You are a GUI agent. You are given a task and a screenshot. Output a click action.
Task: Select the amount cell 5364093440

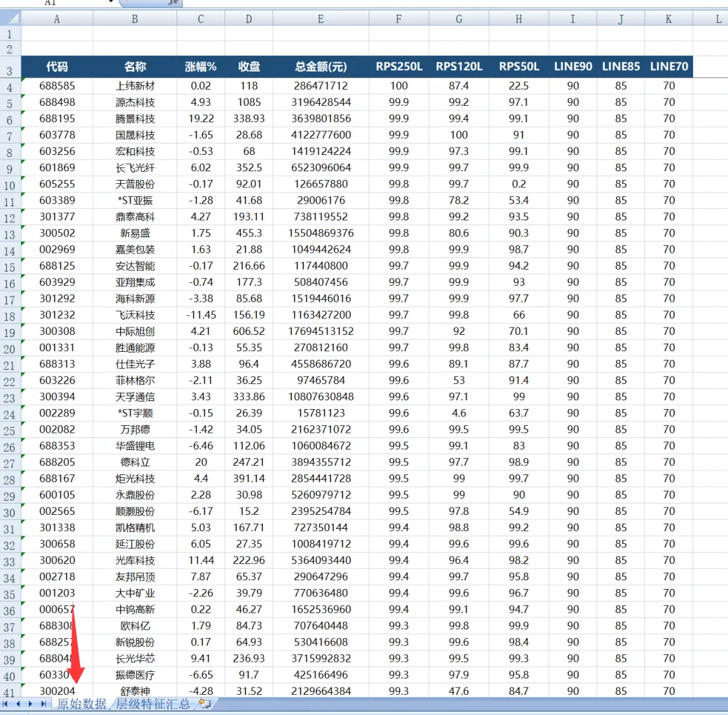320,561
